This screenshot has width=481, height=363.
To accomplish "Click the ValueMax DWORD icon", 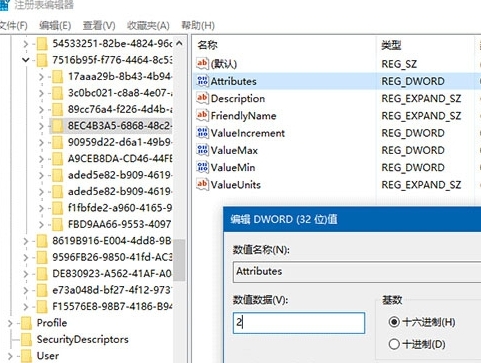I will pyautogui.click(x=202, y=150).
